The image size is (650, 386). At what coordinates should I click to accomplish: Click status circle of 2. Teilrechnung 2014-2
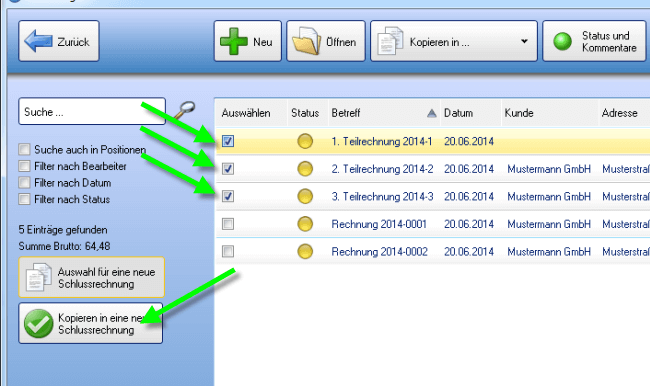pyautogui.click(x=305, y=169)
